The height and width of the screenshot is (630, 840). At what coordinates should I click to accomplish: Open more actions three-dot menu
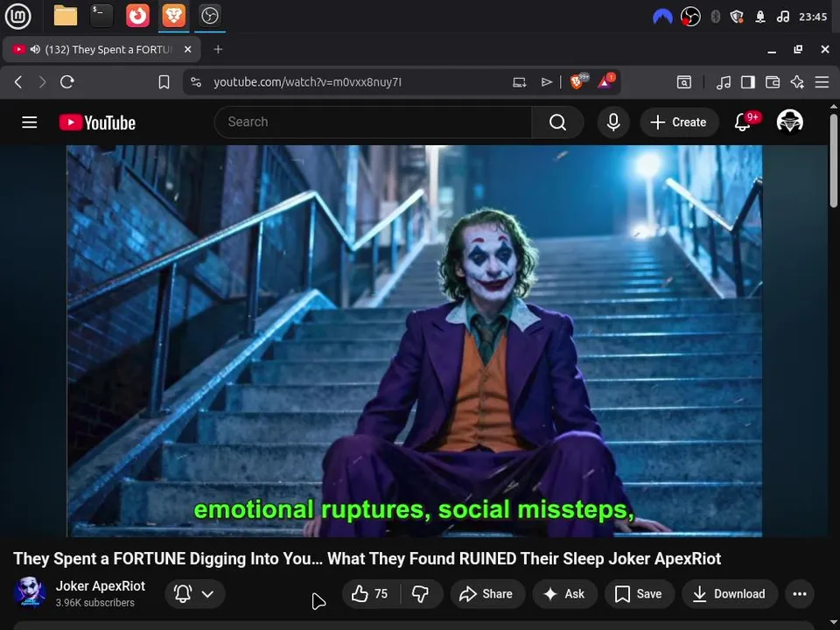(800, 593)
